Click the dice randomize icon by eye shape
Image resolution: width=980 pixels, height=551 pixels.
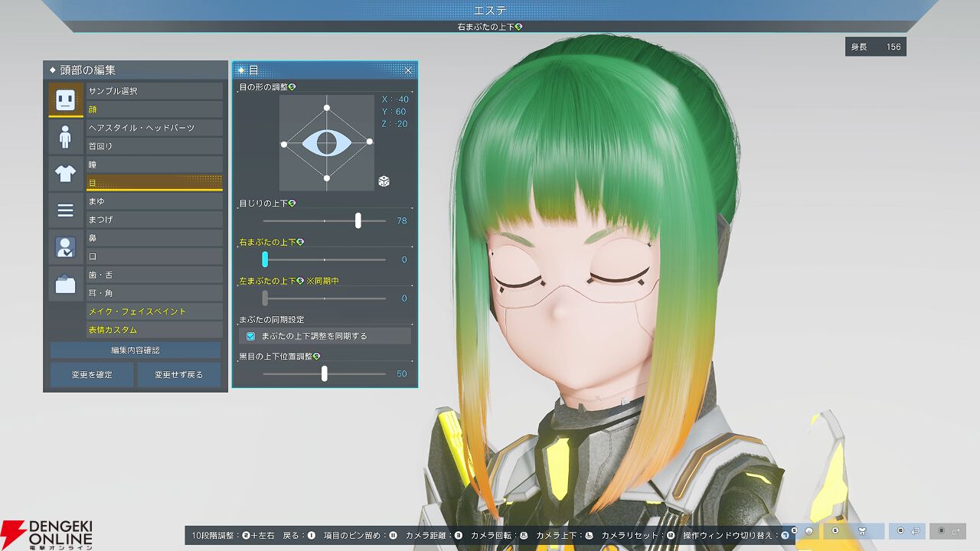pos(384,181)
